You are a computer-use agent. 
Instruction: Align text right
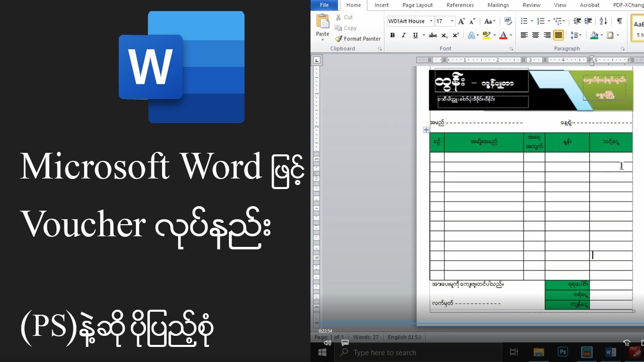tap(547, 35)
